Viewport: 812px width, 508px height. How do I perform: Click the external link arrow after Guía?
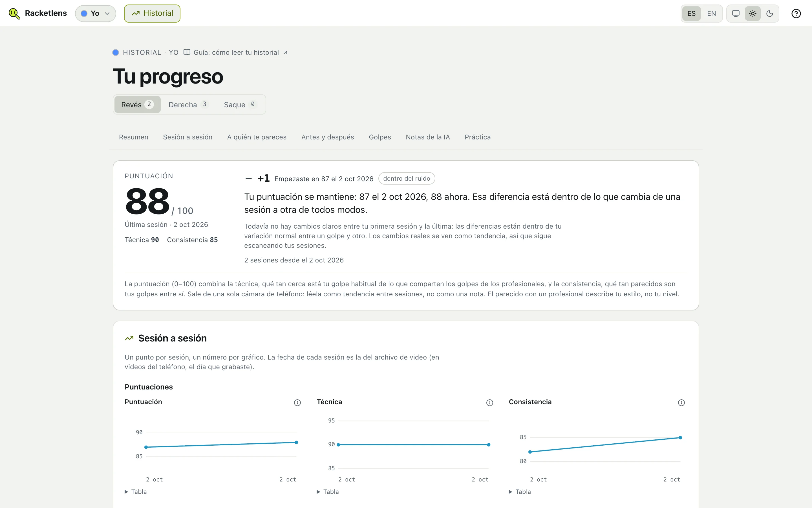pyautogui.click(x=285, y=52)
